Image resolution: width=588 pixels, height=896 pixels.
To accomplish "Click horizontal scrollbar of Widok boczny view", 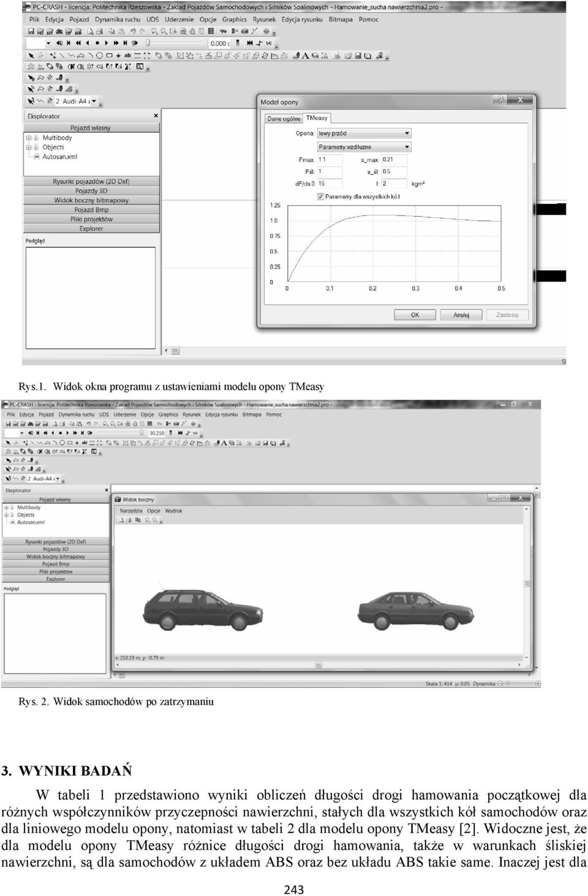I will pyautogui.click(x=318, y=665).
